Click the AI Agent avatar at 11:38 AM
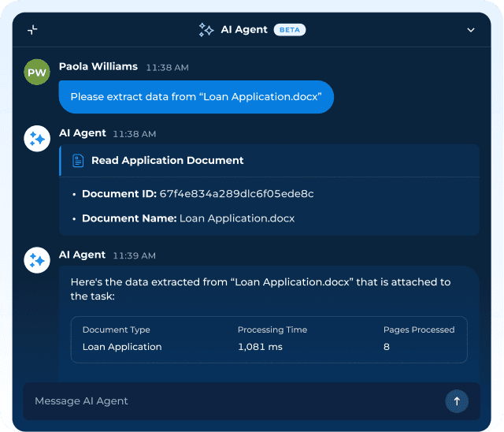504x432 pixels. point(37,139)
